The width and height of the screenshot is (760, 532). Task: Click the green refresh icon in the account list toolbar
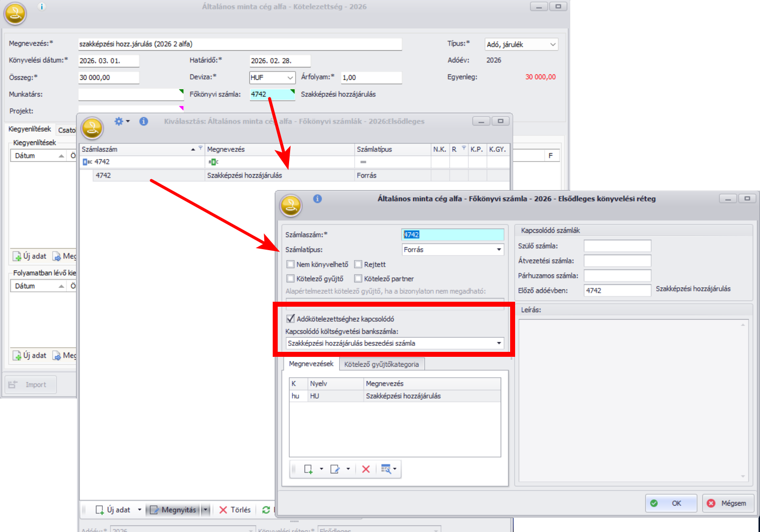click(x=266, y=510)
